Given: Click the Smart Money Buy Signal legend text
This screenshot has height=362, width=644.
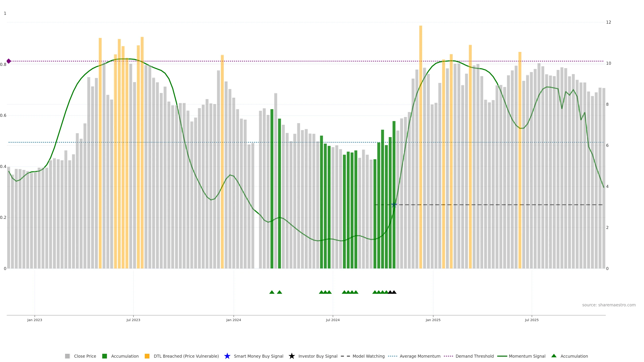Looking at the screenshot, I should [258, 356].
